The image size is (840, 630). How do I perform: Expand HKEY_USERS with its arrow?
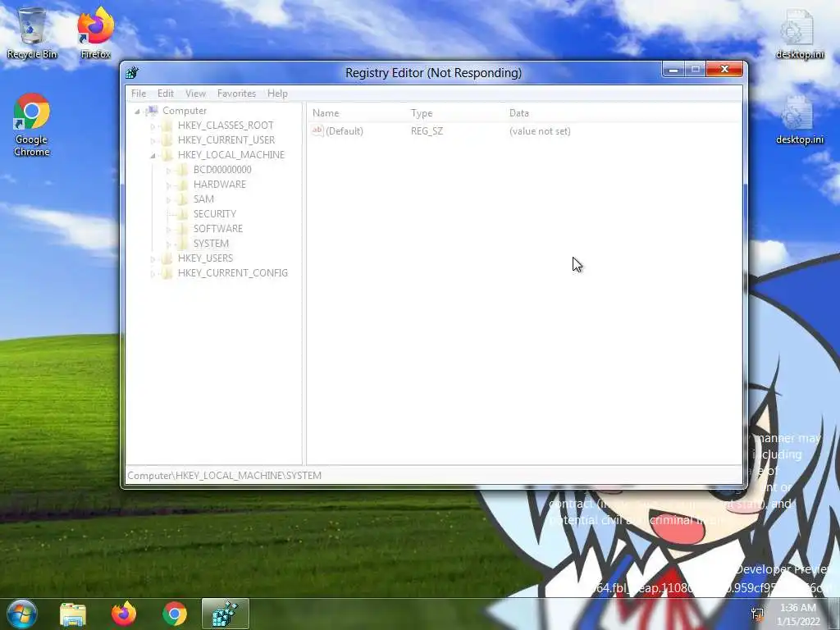tap(153, 258)
